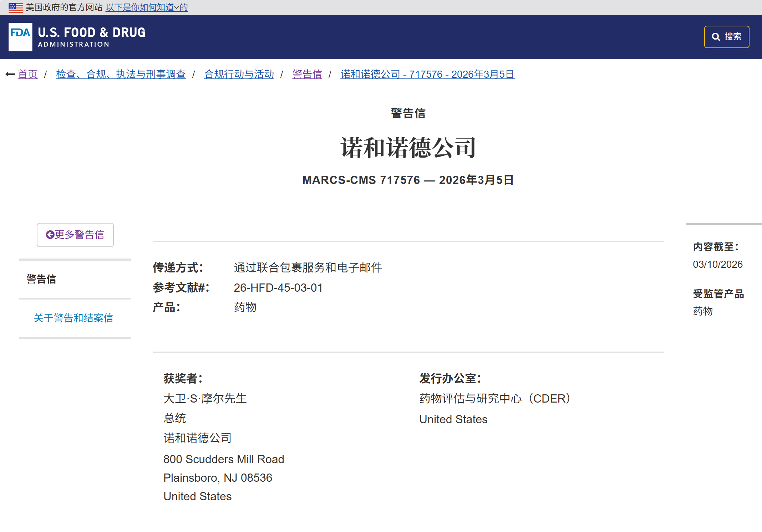Image resolution: width=762 pixels, height=532 pixels.
Task: Go to 合规行动与活动 breadcrumb
Action: pyautogui.click(x=239, y=75)
